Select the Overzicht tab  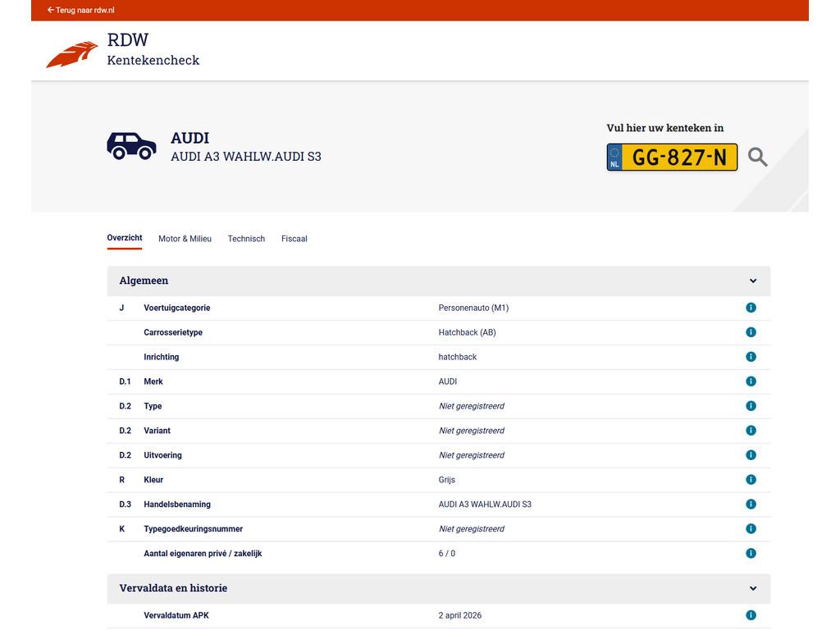pos(125,238)
